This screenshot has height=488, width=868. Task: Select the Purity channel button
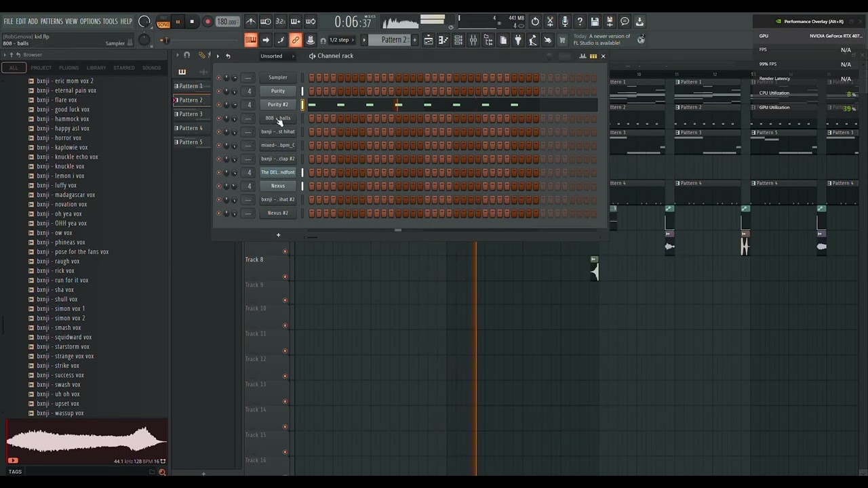278,91
